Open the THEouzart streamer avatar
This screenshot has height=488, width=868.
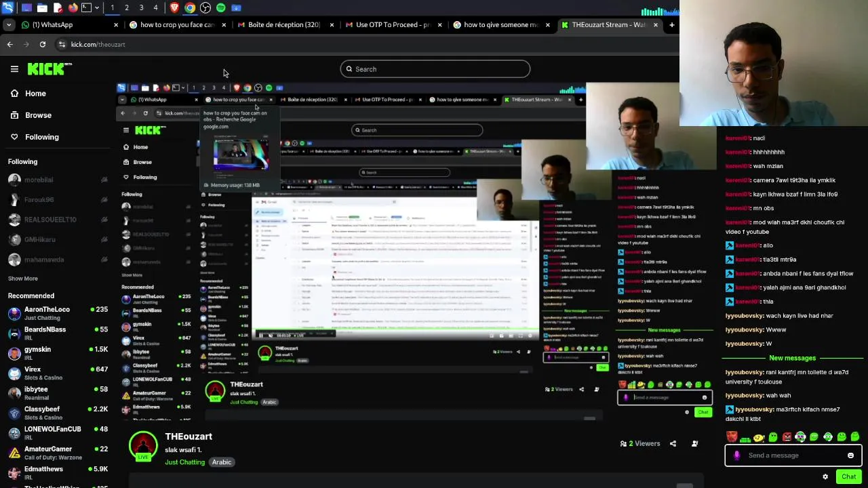click(x=143, y=446)
